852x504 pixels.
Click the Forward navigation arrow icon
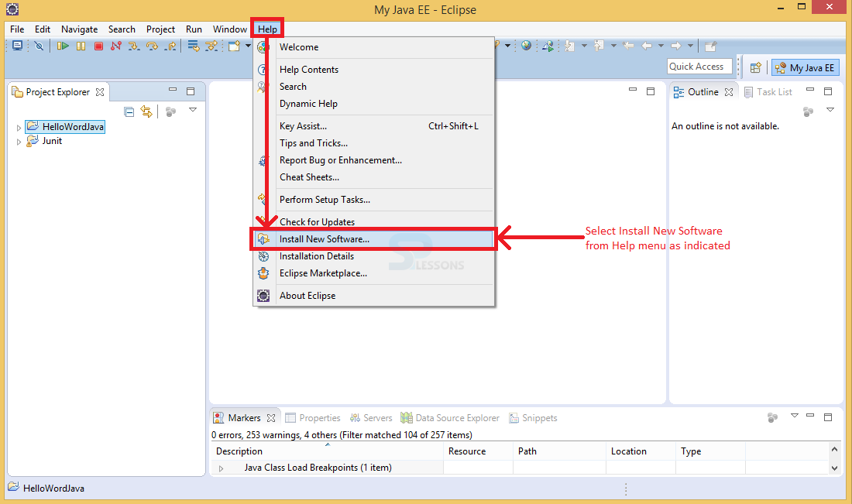pos(676,46)
